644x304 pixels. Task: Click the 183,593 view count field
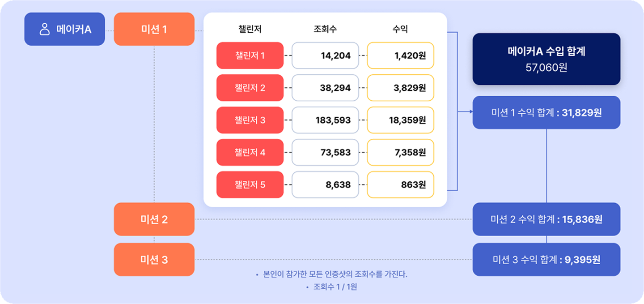[325, 120]
